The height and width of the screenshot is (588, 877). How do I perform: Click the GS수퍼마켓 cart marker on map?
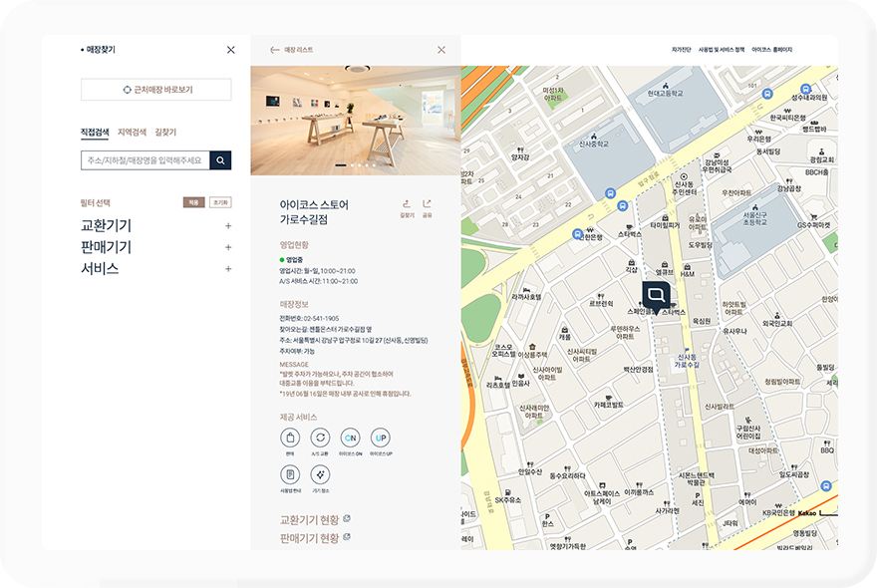(x=814, y=221)
